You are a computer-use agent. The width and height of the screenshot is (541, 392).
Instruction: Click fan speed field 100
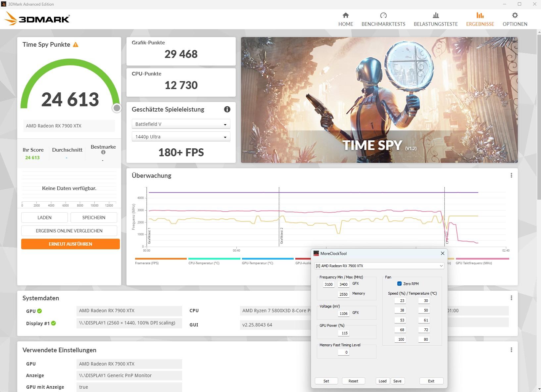point(400,339)
